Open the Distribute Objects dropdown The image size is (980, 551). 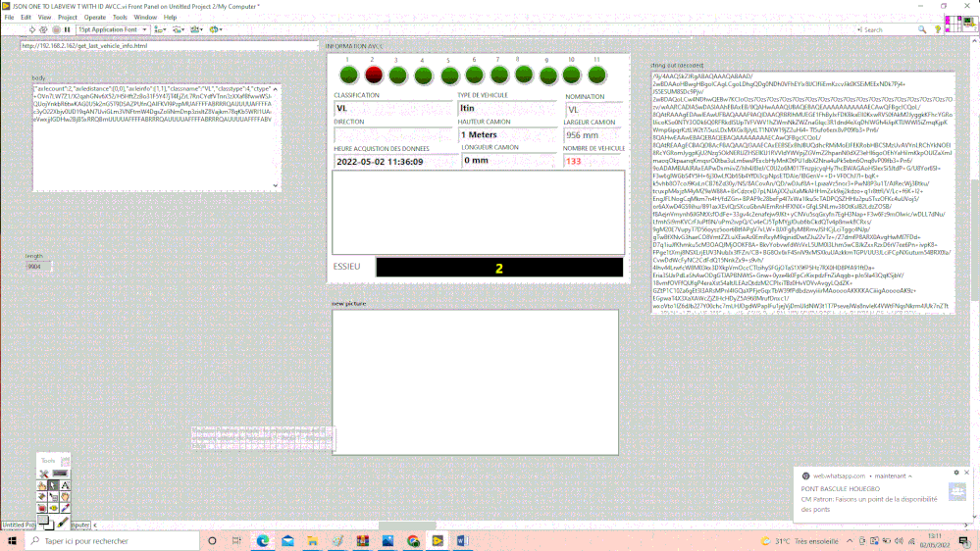(x=179, y=29)
